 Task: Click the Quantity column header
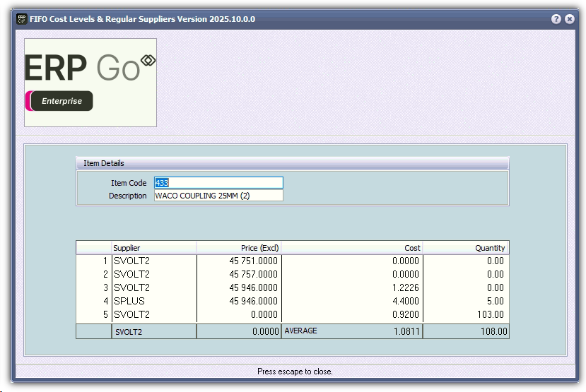pos(465,248)
